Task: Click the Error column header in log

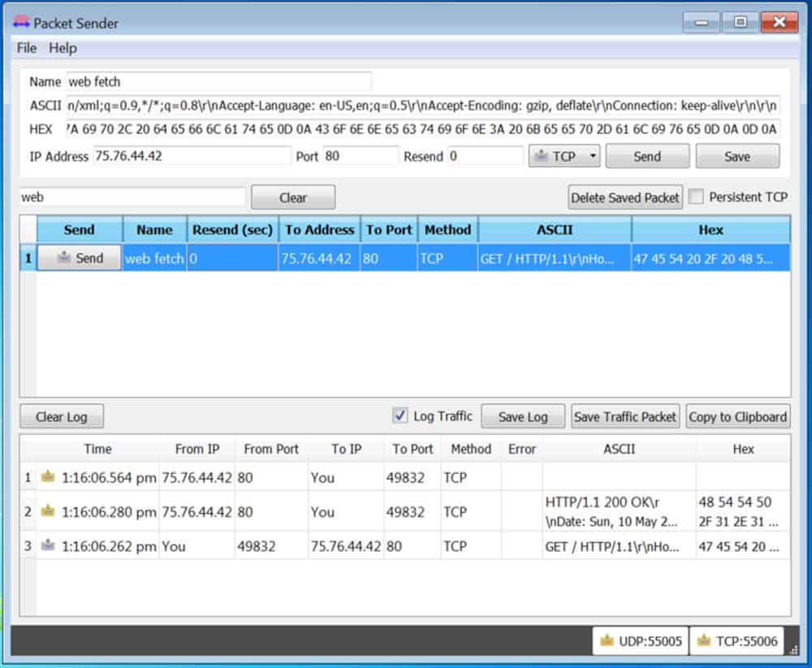Action: tap(521, 449)
